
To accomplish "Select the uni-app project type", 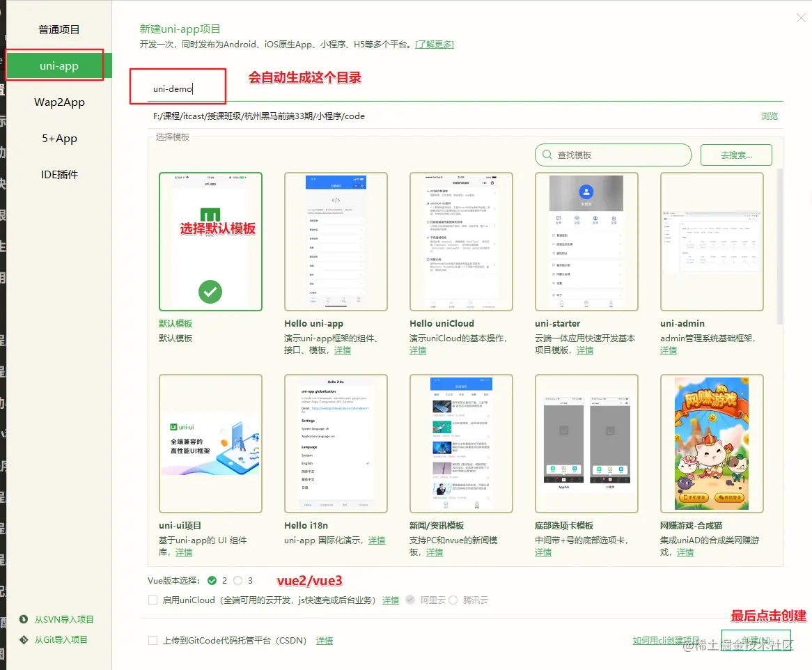I will pyautogui.click(x=59, y=65).
